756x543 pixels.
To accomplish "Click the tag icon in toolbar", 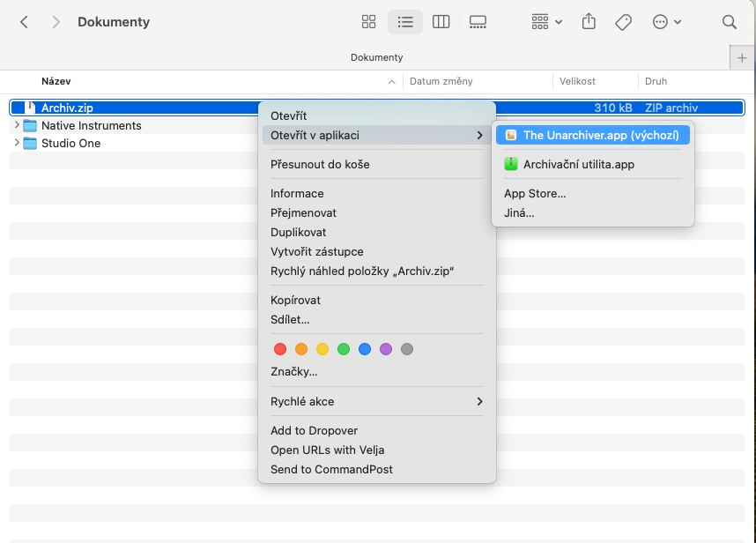I will click(x=623, y=22).
